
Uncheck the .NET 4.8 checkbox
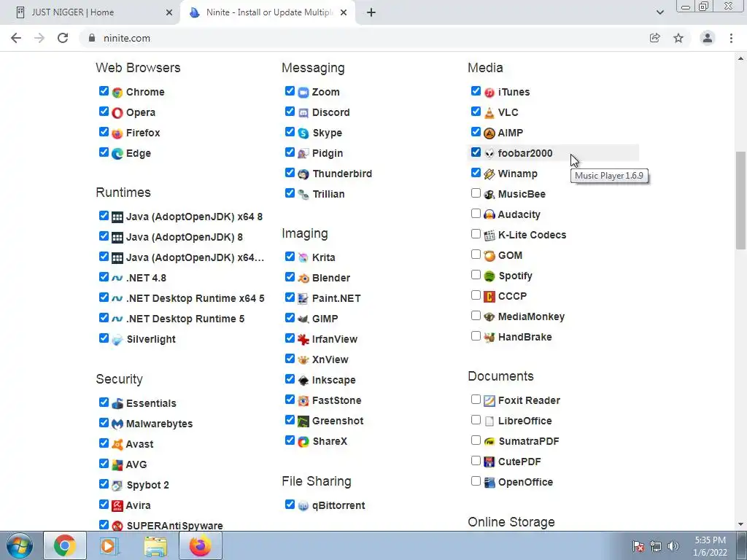click(104, 276)
